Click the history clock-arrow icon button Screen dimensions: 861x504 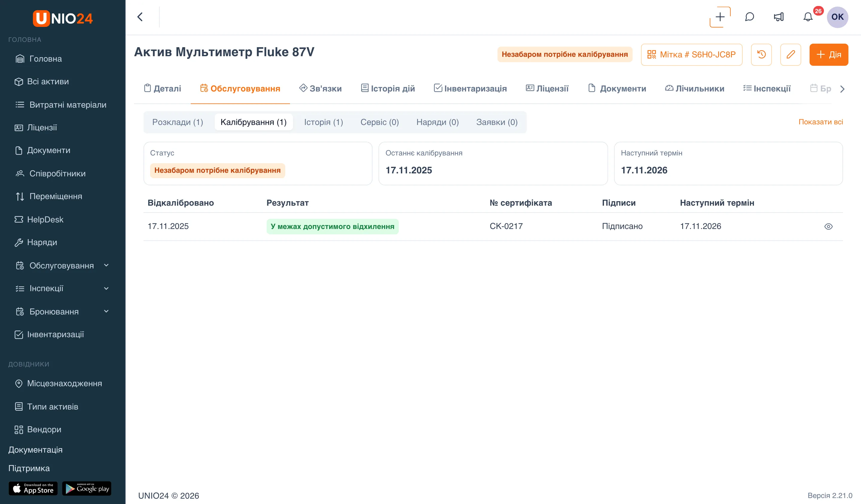point(761,54)
